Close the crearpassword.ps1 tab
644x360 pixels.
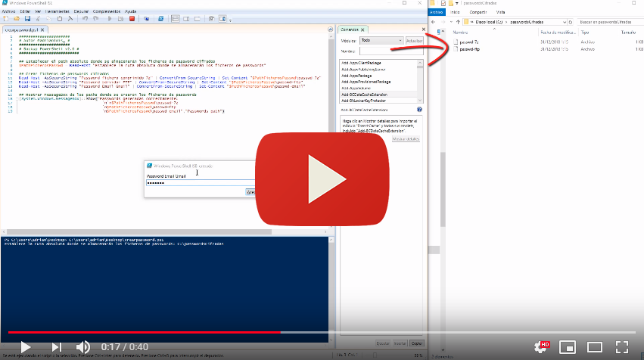point(42,30)
